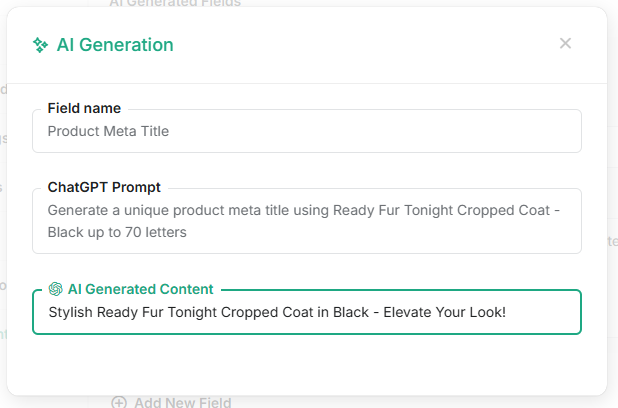The height and width of the screenshot is (408, 618).
Task: Focus the Field name input box
Action: 307,131
